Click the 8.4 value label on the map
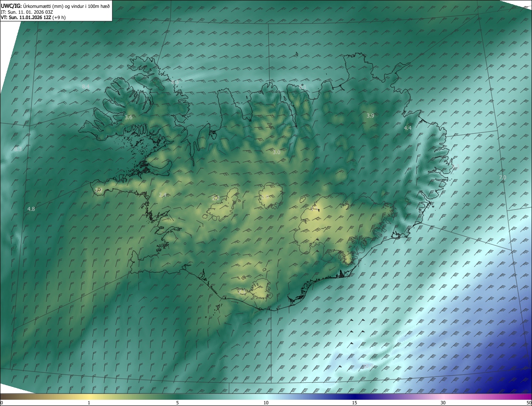Screen dimensions: 532x406 [86, 86]
